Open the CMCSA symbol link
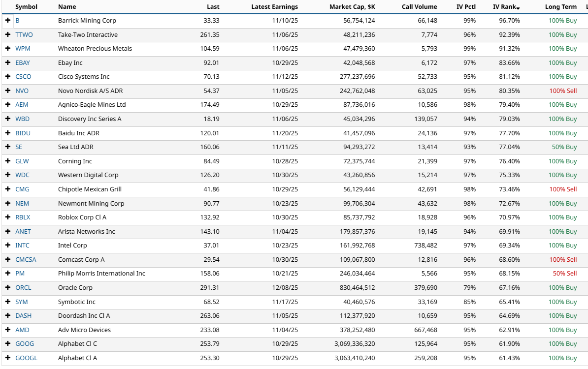The width and height of the screenshot is (588, 369). tap(26, 260)
